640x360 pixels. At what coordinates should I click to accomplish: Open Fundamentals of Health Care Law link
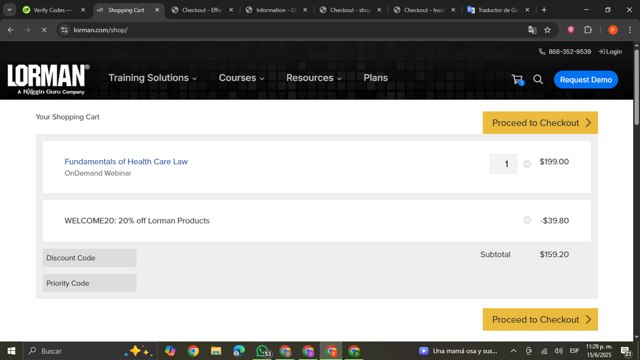tap(126, 162)
